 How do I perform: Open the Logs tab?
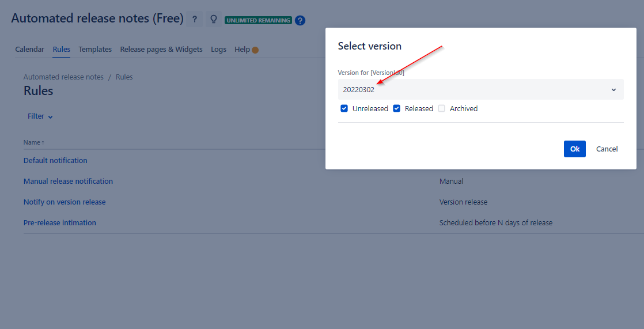[x=218, y=50]
